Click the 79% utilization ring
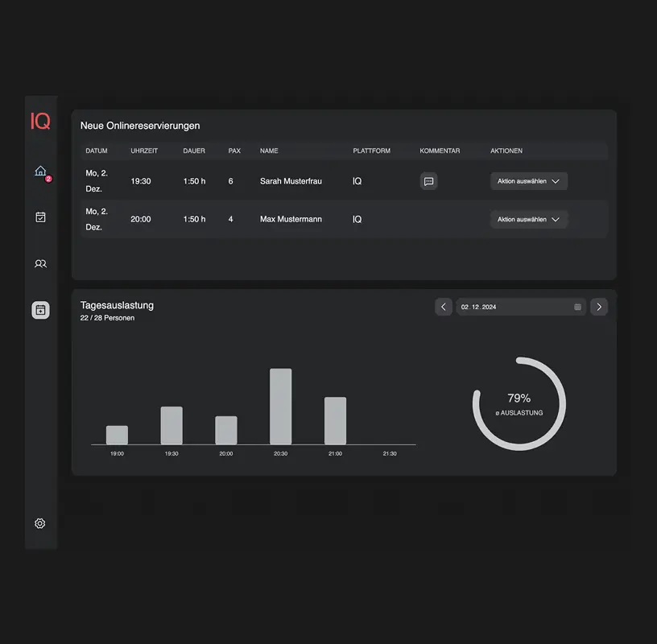 coord(519,403)
